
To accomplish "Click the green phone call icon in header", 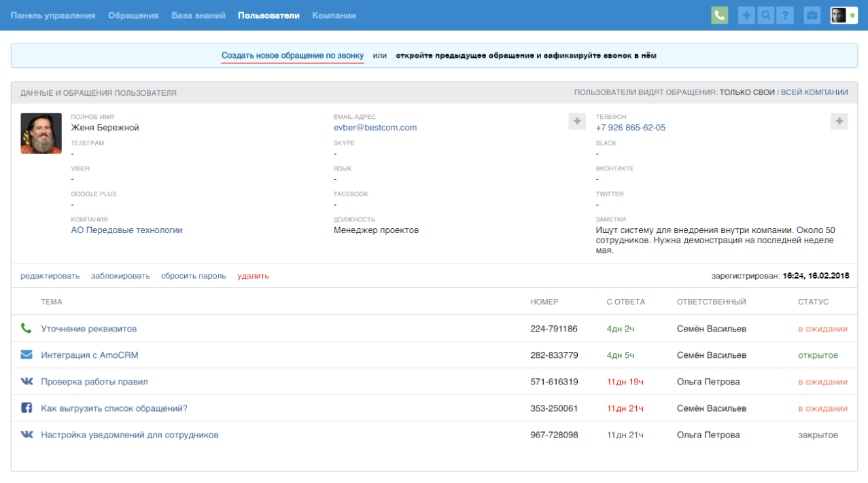I will coord(719,16).
